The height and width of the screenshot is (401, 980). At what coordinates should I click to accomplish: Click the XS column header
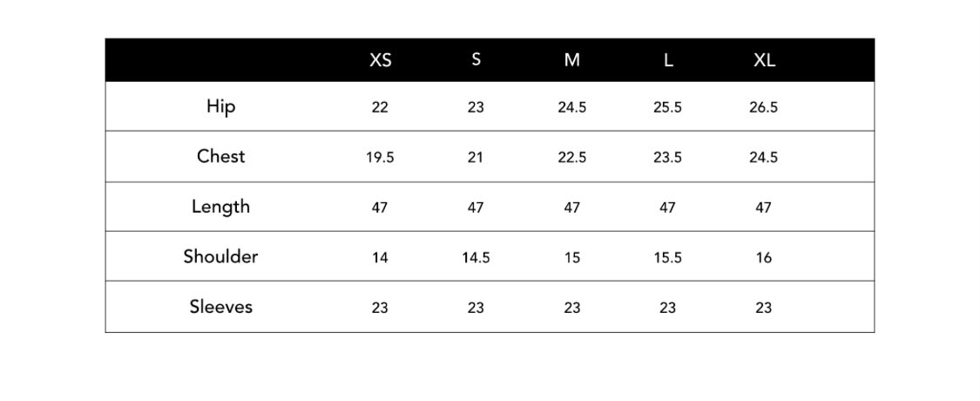[x=381, y=61]
